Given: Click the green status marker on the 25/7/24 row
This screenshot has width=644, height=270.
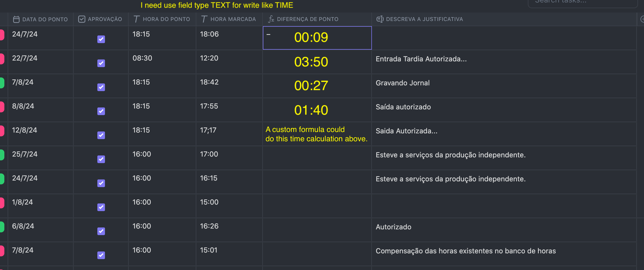Looking at the screenshot, I should tap(2, 155).
